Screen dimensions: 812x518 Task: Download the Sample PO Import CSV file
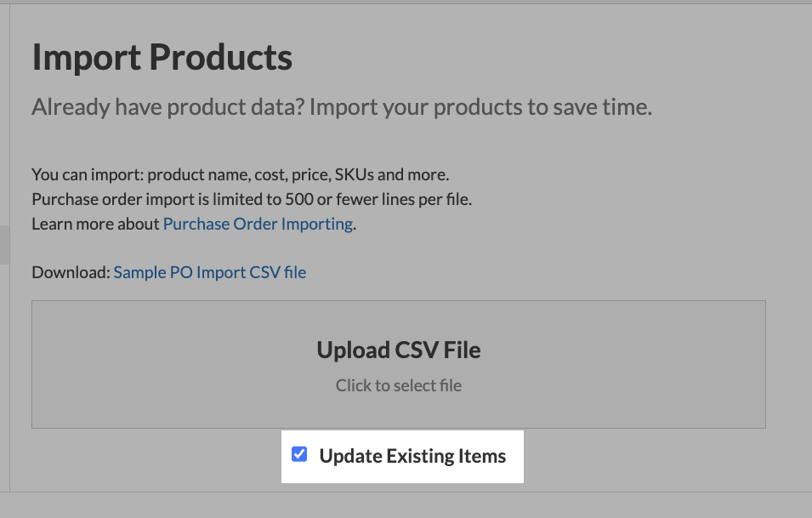(209, 271)
